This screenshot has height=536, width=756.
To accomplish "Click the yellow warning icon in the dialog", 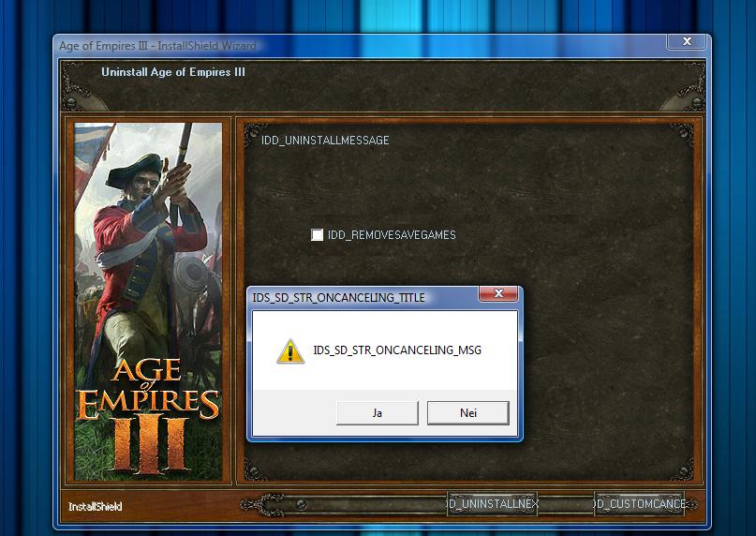I will [290, 351].
